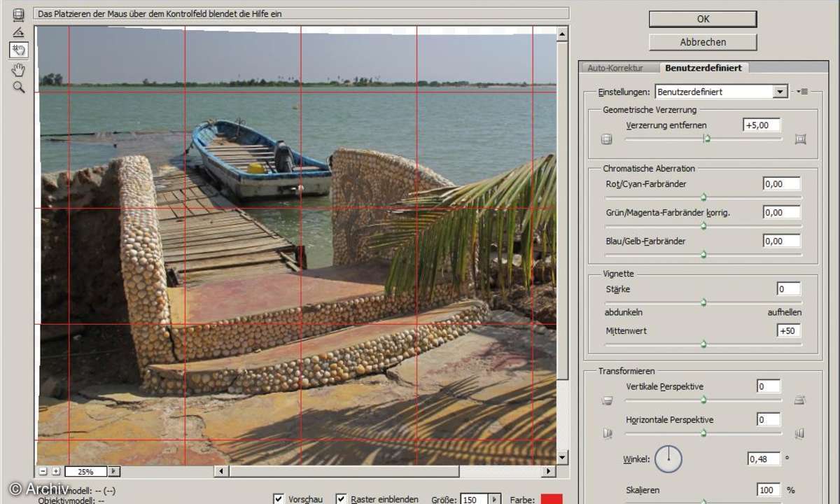
Task: Click the Blau/Gelb-Farbränder value field
Action: pos(782,241)
